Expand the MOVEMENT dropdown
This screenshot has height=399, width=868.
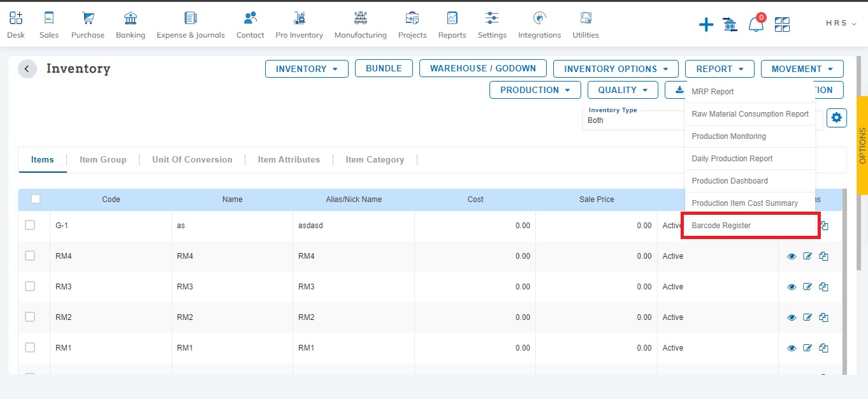coord(802,69)
